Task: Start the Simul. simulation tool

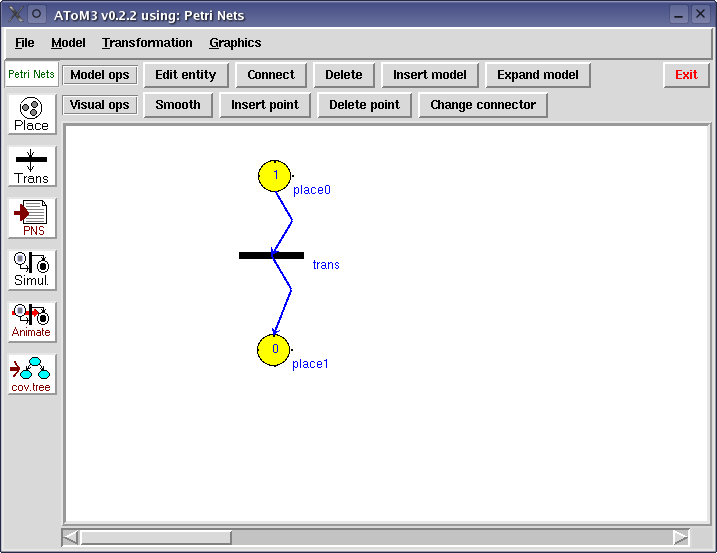Action: [31, 270]
